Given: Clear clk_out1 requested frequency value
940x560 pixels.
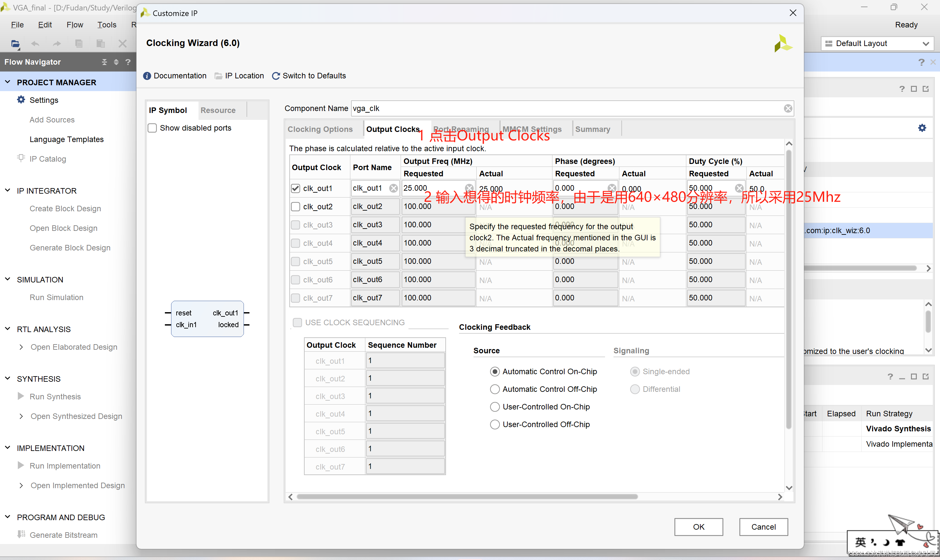Looking at the screenshot, I should (x=469, y=188).
